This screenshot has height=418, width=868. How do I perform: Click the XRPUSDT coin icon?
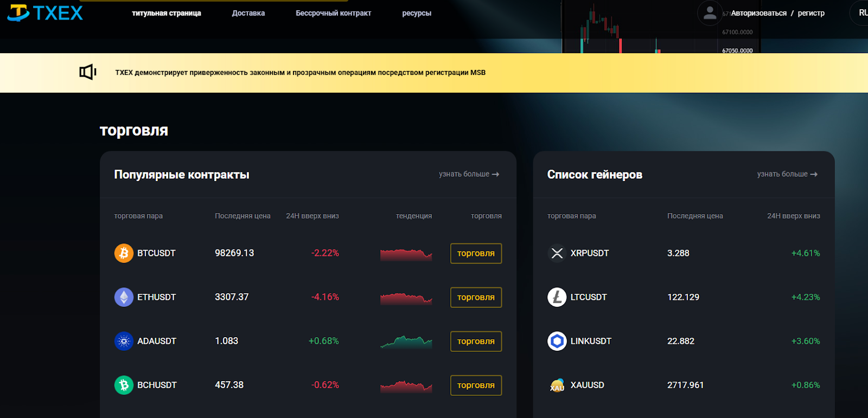[x=557, y=253]
